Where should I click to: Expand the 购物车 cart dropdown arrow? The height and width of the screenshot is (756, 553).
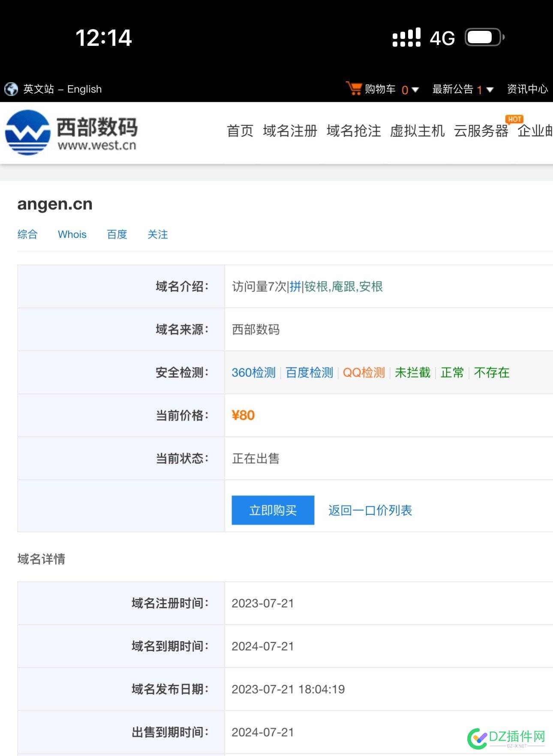(x=415, y=90)
